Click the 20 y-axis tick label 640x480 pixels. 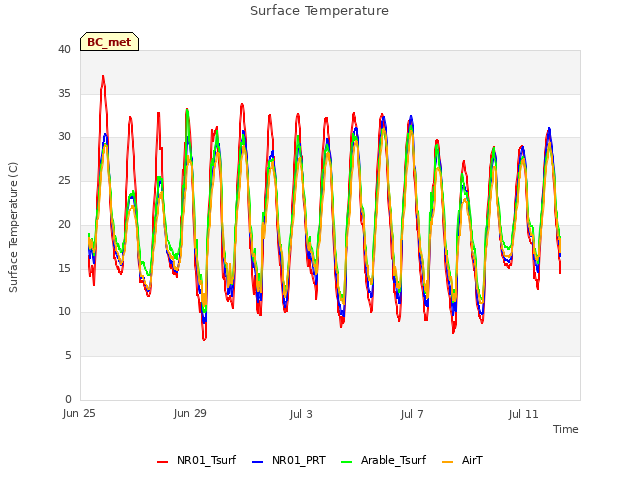tap(64, 224)
